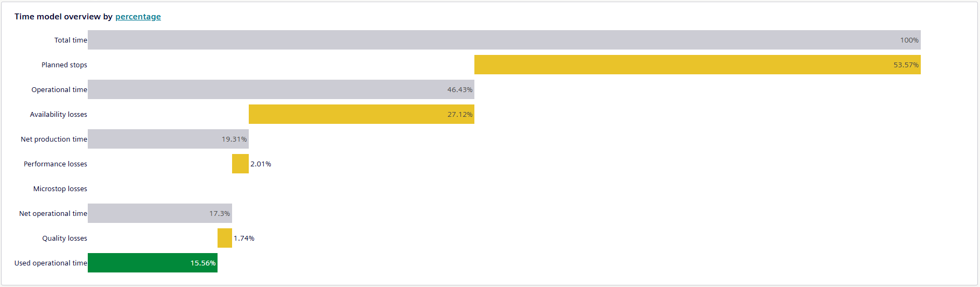Viewport: 980px width, 287px height.
Task: Click the Performance losses small bar
Action: tap(240, 164)
